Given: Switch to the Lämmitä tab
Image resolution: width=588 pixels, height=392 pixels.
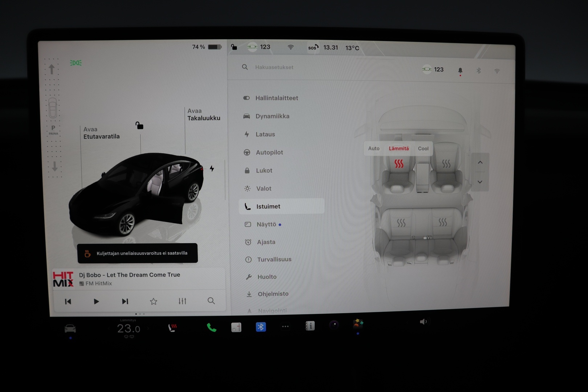Looking at the screenshot, I should (399, 148).
